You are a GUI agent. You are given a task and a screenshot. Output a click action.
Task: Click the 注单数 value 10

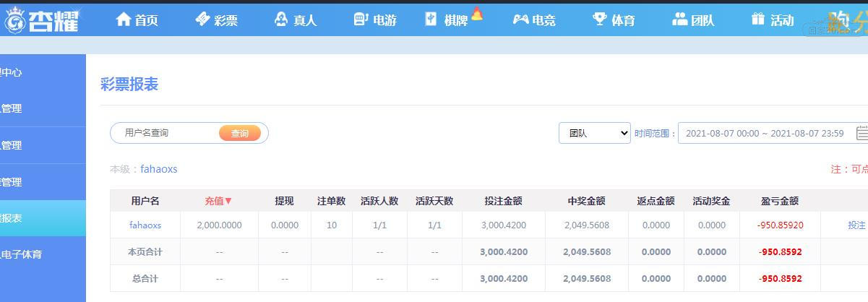pyautogui.click(x=332, y=225)
